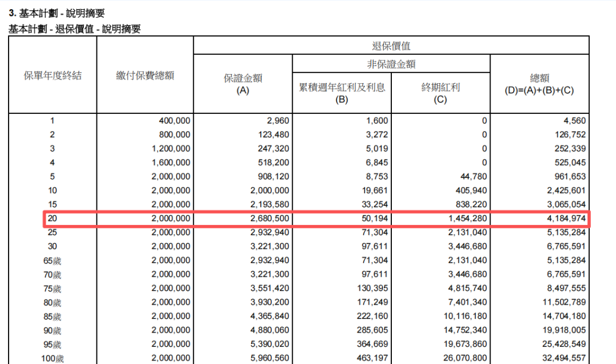Click the 總額 (D)=(A)+(B)+(C) header

(x=540, y=84)
